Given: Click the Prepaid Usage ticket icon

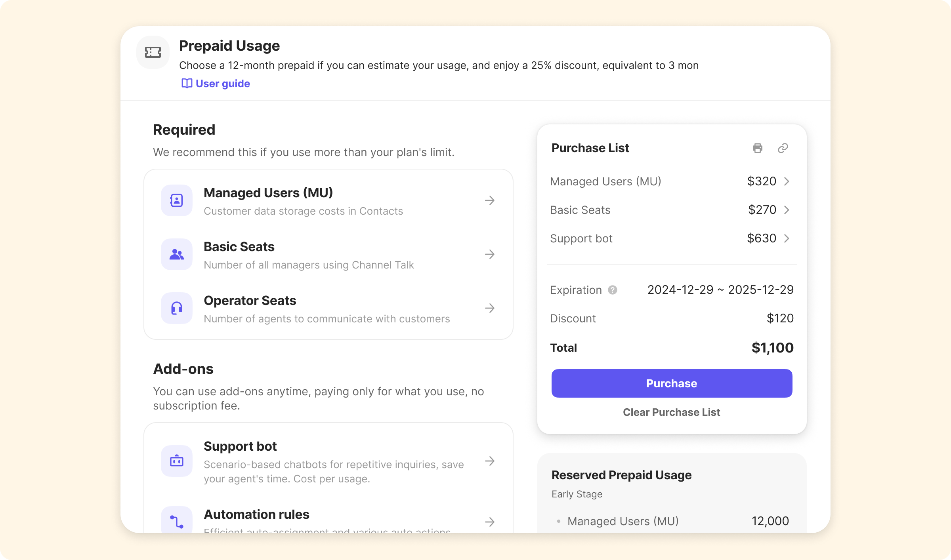Looking at the screenshot, I should [153, 52].
